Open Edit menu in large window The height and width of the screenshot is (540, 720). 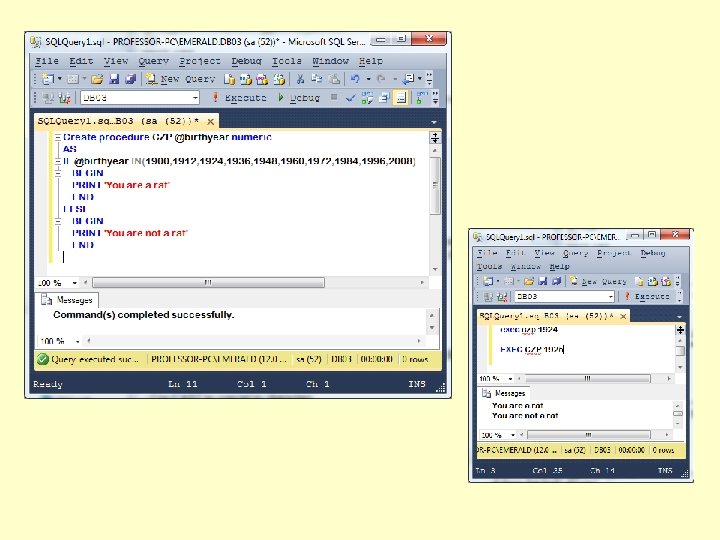click(81, 61)
